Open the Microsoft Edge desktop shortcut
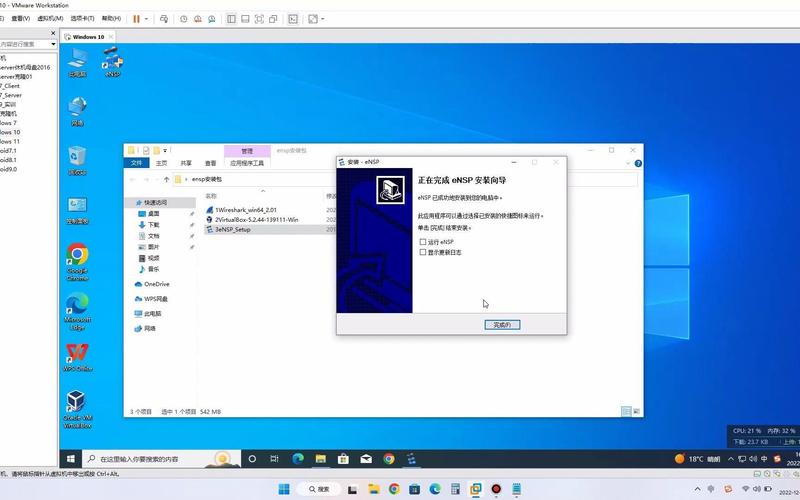Viewport: 800px width, 500px height. pos(77,311)
